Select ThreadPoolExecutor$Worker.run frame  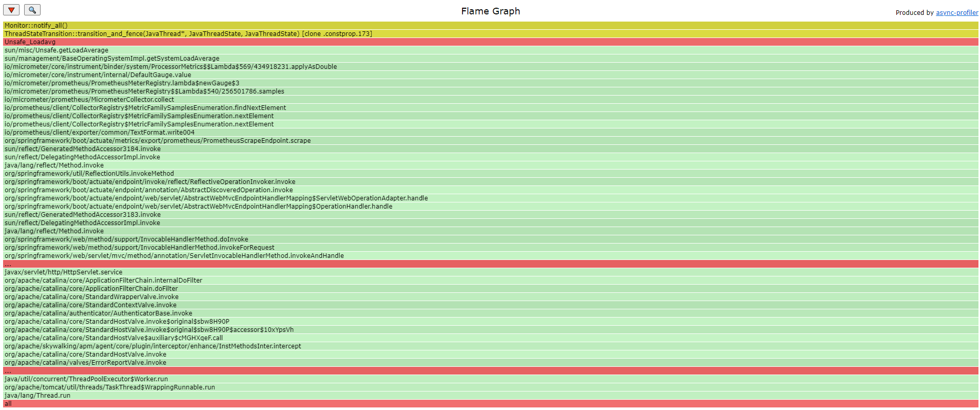[490, 379]
